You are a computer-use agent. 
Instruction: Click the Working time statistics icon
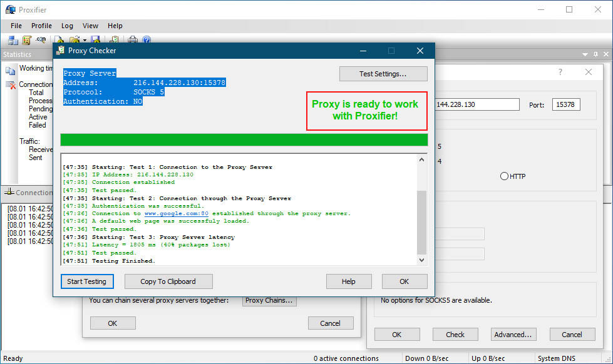tap(10, 71)
